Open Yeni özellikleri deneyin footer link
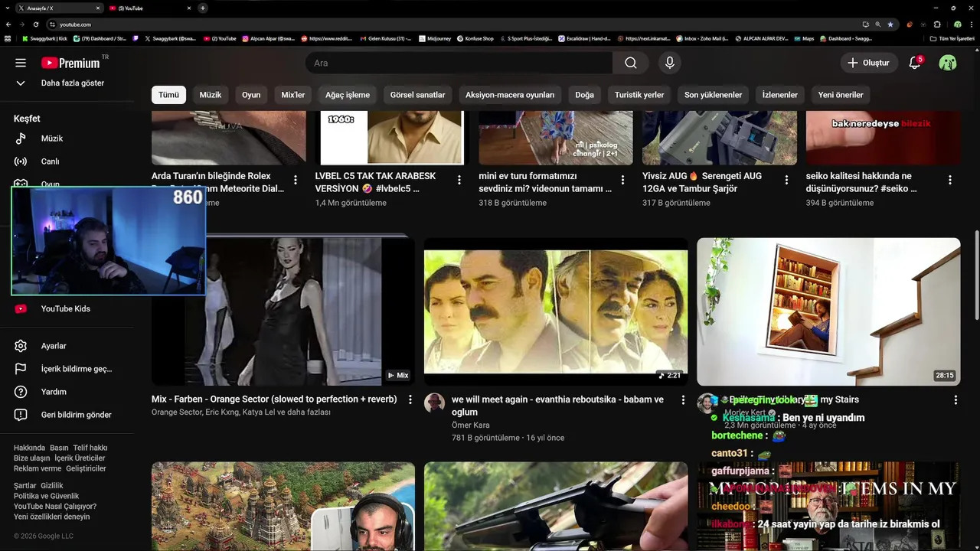980x551 pixels. click(x=52, y=517)
